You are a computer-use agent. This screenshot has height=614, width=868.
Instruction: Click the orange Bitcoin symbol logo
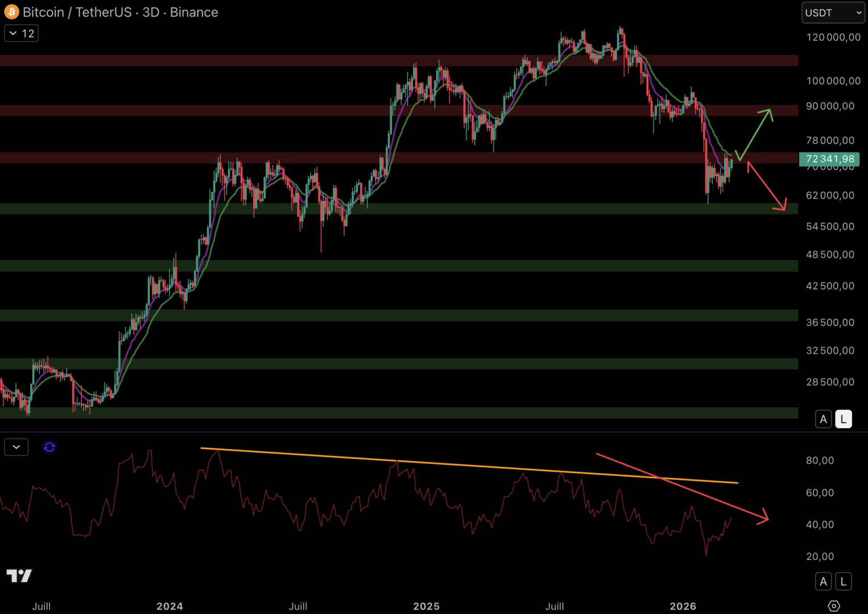11,12
